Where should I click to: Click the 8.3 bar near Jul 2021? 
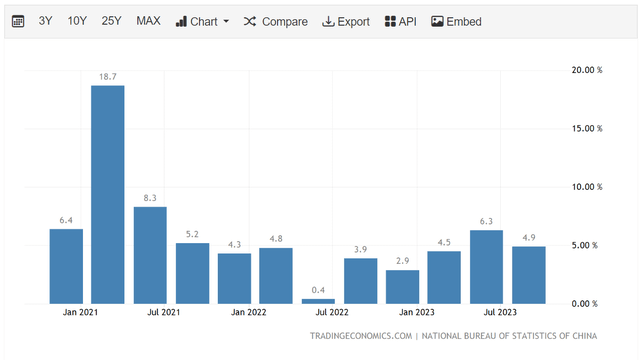150,255
